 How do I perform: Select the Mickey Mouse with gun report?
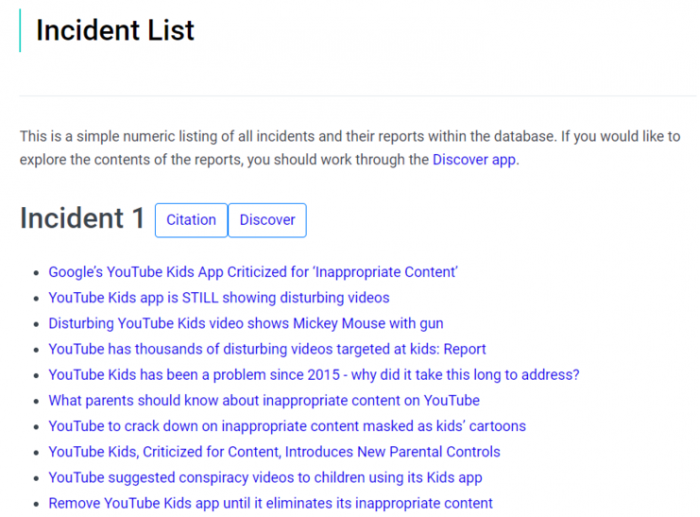[x=245, y=323]
